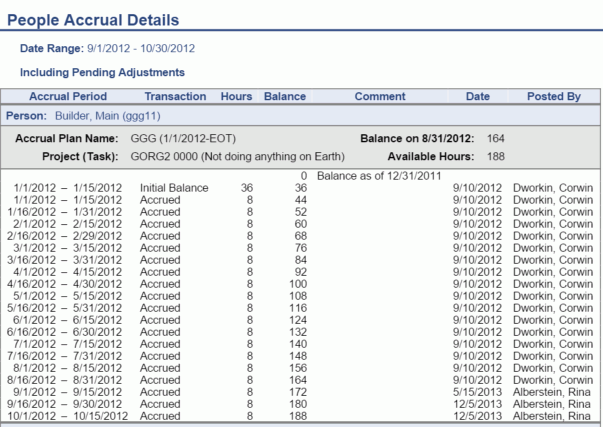The width and height of the screenshot is (603, 427).
Task: Select the Date column header
Action: tap(477, 97)
